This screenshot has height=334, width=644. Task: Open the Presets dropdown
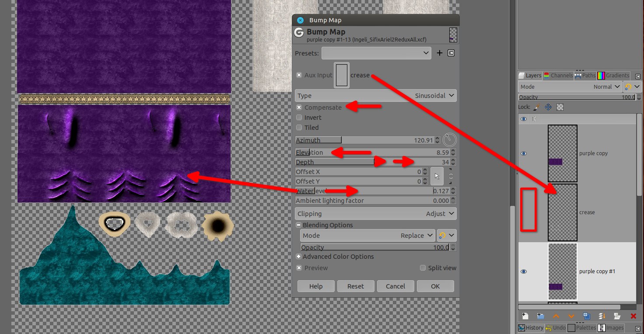click(x=377, y=53)
